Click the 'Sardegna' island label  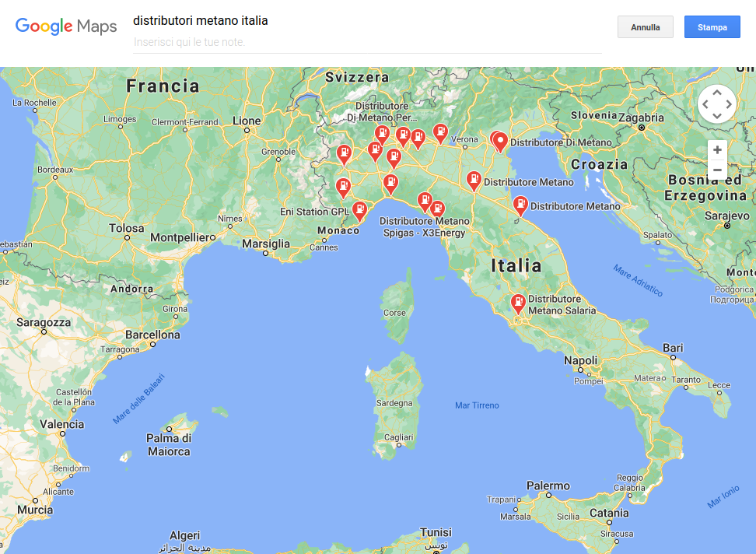[394, 403]
